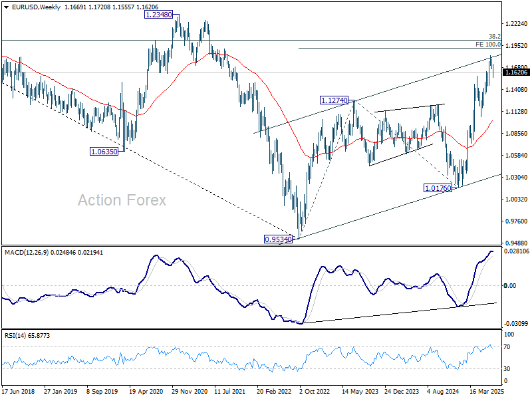Select the 38.2 Fibonacci level label
Image resolution: width=532 pixels, height=399 pixels.
point(494,37)
